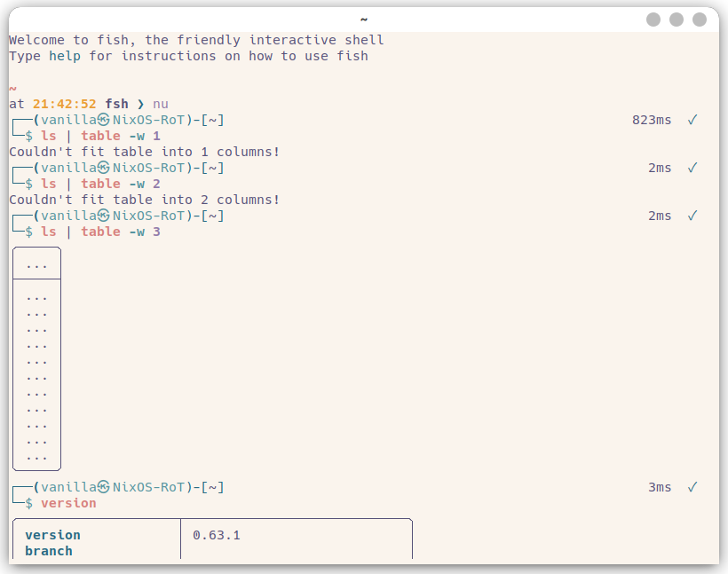The width and height of the screenshot is (728, 574).
Task: Click the checkmark beside the second 2ms duration
Action: point(692,215)
